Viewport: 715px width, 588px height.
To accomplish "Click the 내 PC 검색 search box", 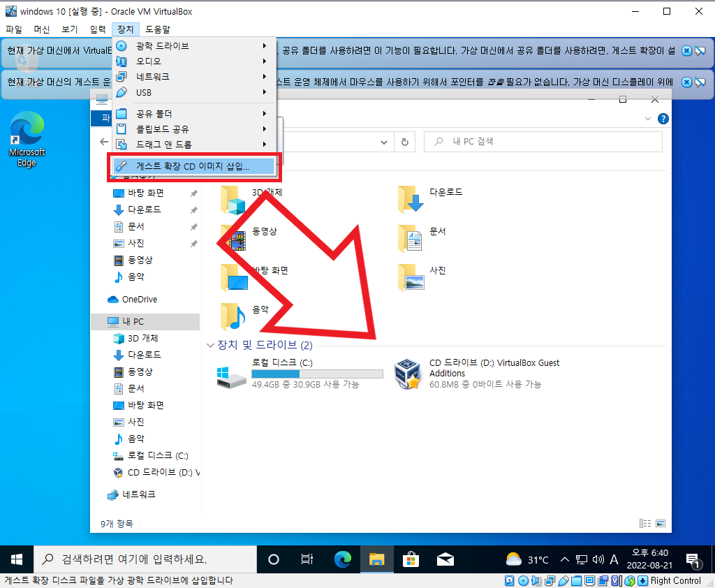I will coord(543,141).
